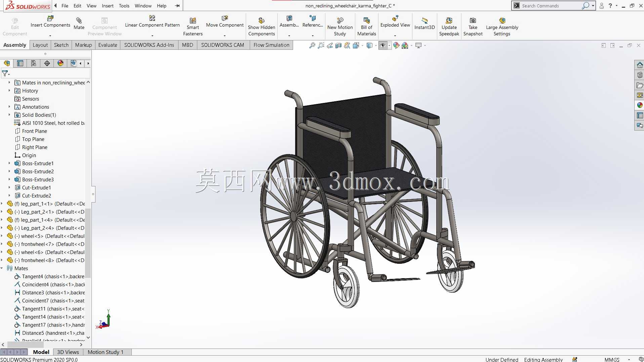Screen dimensions: 644x362
Task: Toggle Instant3D mode
Action: coord(425,23)
